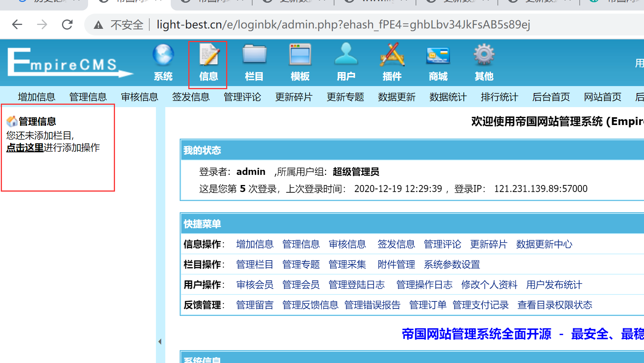Reload the page with browser refresh button
Screen dimensions: 644x363
click(x=67, y=25)
